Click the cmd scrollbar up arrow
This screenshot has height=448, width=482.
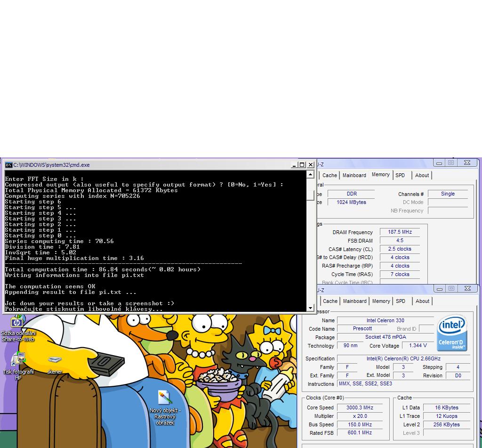(310, 175)
